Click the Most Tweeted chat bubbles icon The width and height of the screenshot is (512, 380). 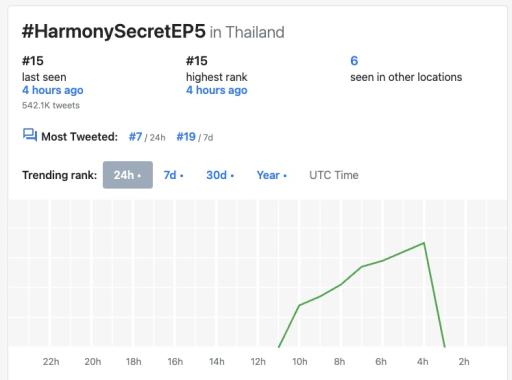point(30,135)
